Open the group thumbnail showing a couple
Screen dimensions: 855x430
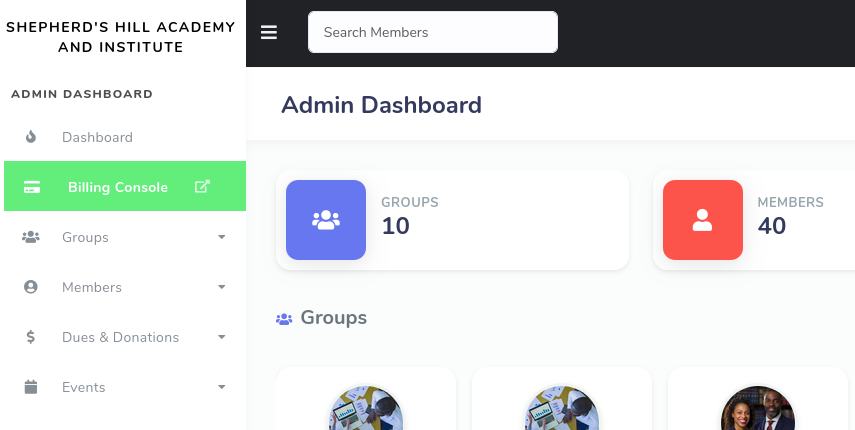pos(757,410)
